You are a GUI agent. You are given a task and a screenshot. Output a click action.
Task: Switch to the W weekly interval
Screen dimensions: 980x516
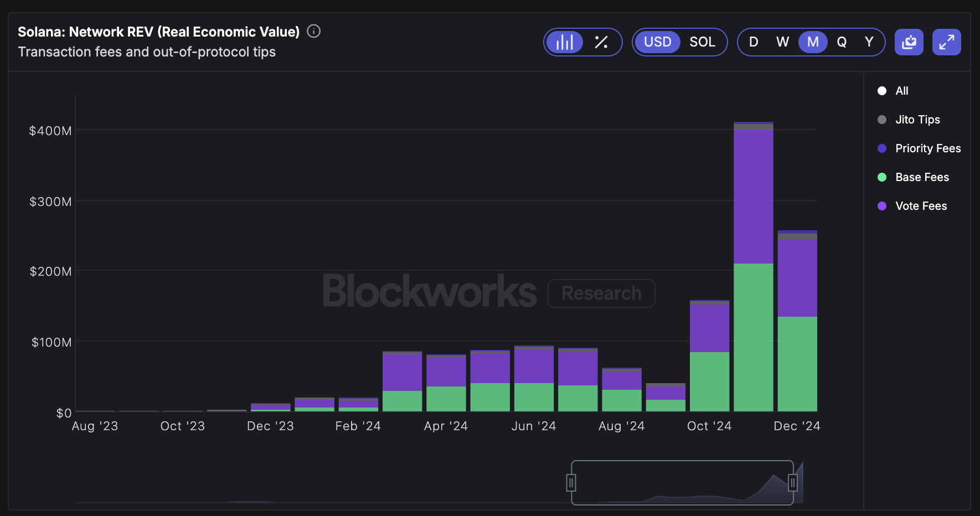pyautogui.click(x=782, y=42)
